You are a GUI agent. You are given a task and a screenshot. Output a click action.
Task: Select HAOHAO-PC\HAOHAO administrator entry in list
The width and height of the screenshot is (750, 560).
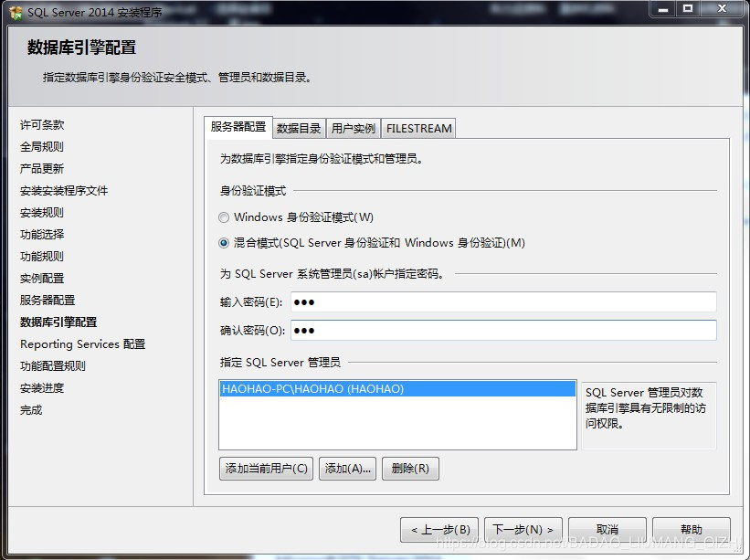(312, 389)
